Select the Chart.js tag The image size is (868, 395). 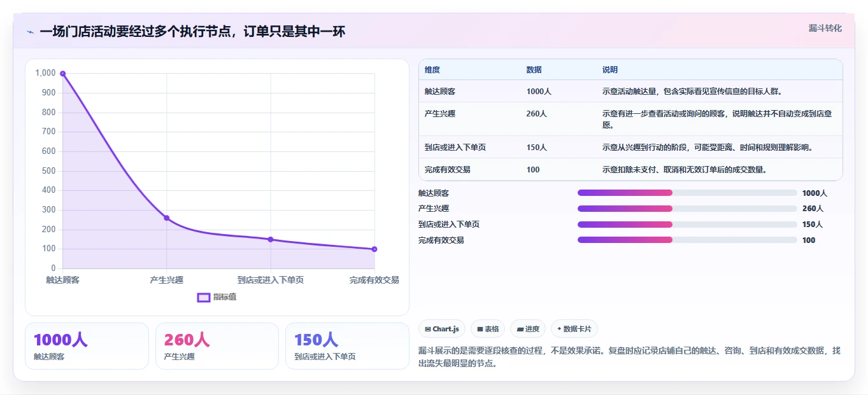click(442, 329)
